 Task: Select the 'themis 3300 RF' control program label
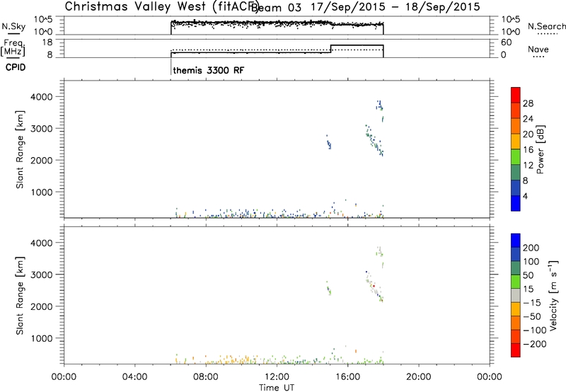[x=209, y=70]
